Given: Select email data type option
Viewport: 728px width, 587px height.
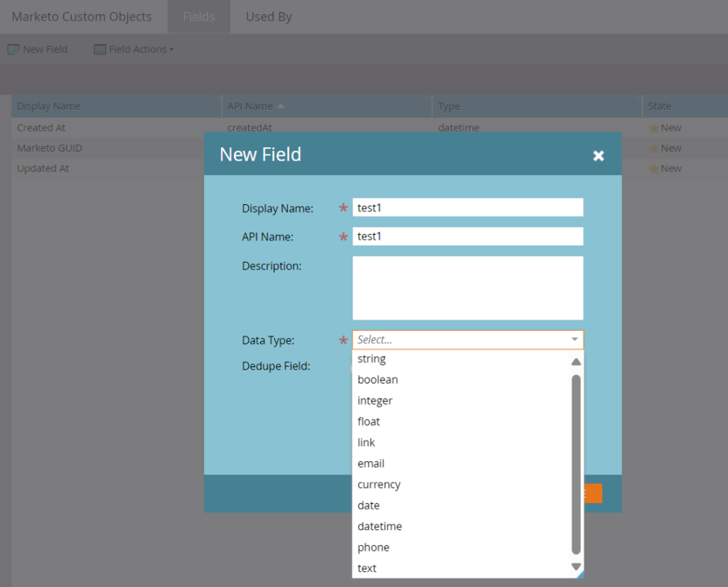Looking at the screenshot, I should 371,464.
